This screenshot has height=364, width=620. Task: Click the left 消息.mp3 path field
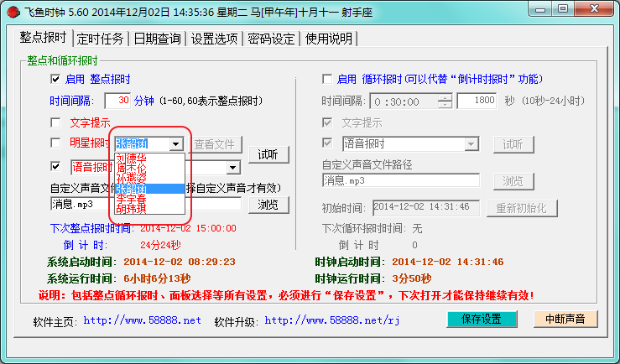(x=146, y=204)
